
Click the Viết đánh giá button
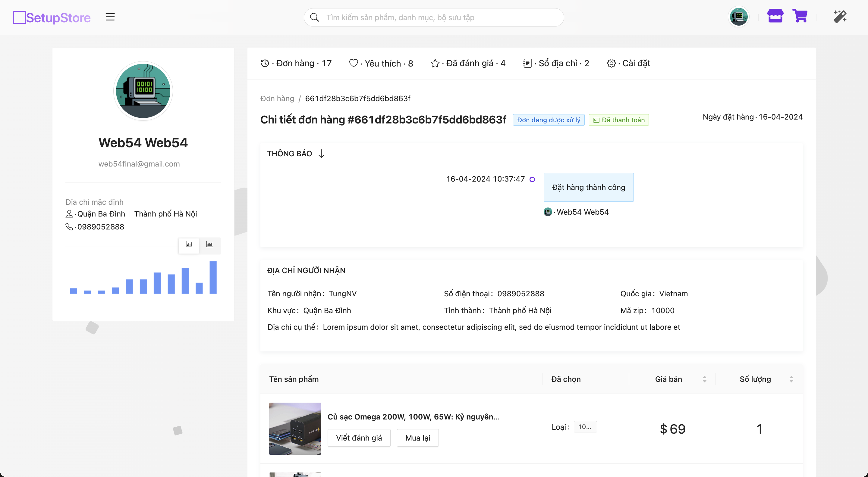click(x=359, y=438)
